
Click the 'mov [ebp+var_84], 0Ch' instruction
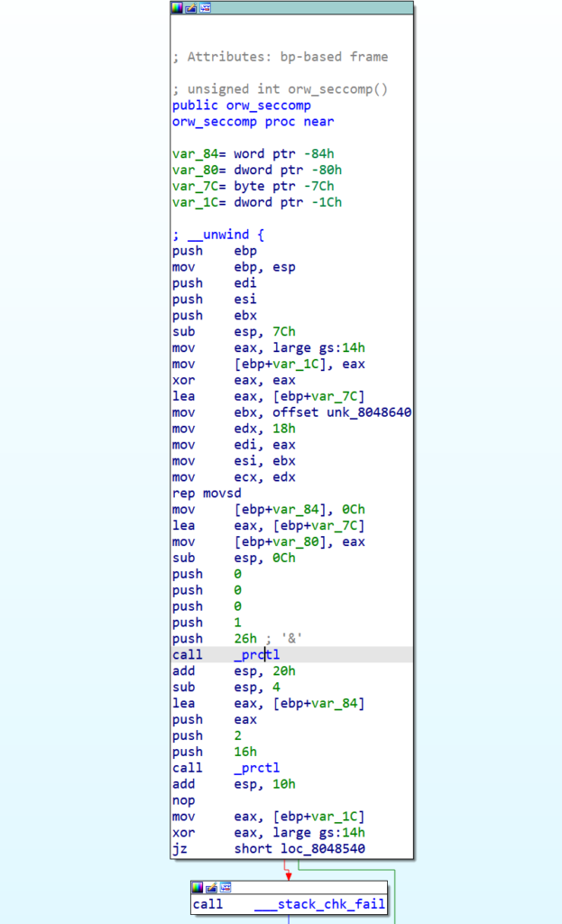coord(269,509)
